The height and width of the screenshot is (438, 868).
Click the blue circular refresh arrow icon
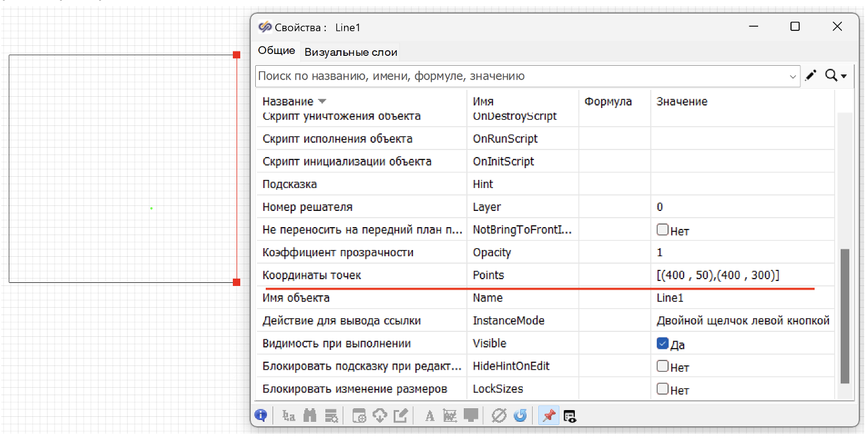coord(520,415)
